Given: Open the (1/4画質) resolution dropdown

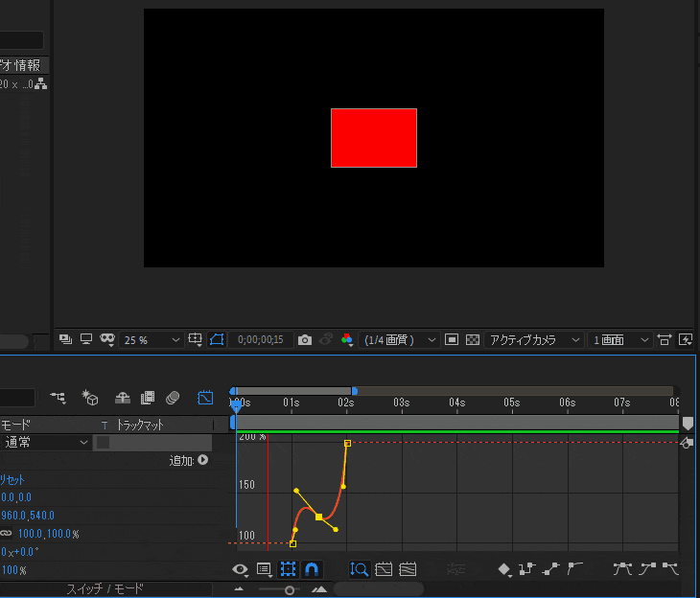Looking at the screenshot, I should 399,340.
